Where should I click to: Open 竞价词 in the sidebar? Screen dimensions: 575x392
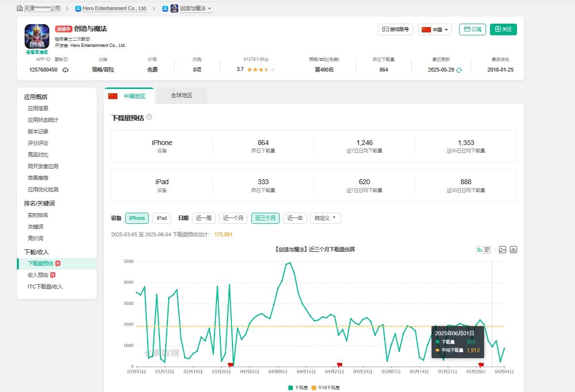36,238
